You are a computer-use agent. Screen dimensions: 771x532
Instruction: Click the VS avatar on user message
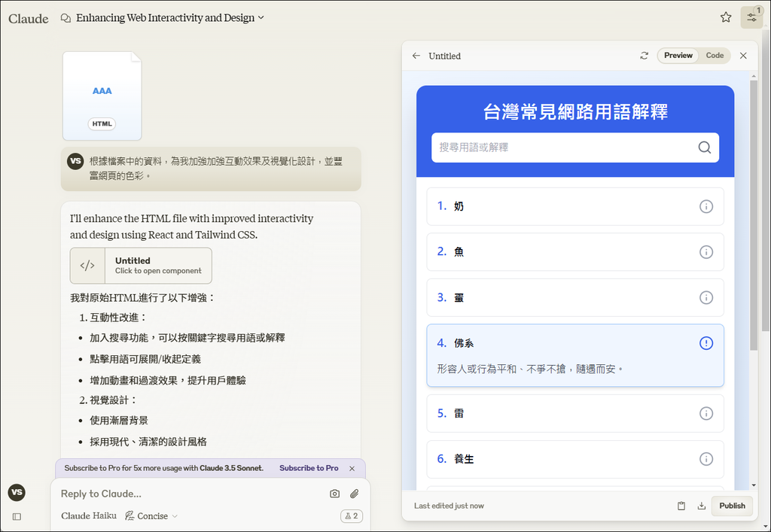point(75,160)
